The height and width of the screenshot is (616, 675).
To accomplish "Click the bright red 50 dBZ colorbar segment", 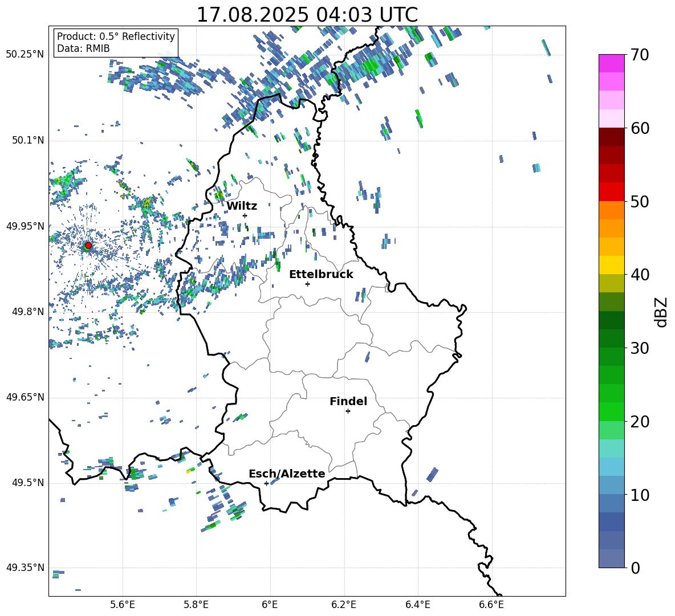I will point(611,192).
